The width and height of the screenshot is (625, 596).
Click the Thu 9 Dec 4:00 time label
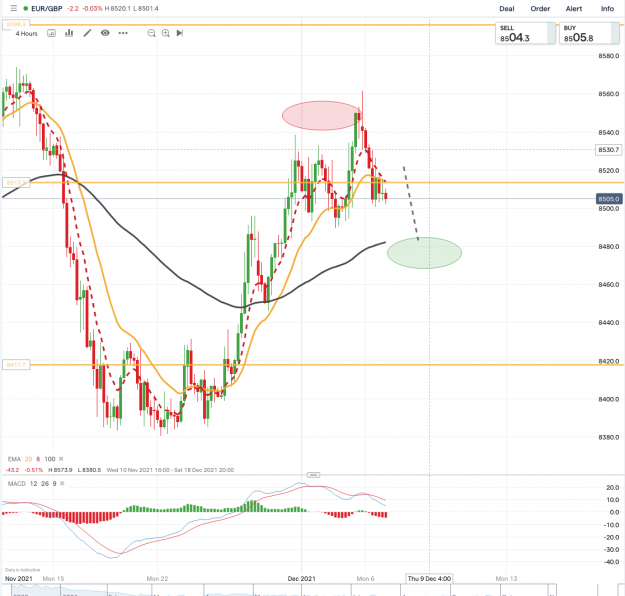429,578
